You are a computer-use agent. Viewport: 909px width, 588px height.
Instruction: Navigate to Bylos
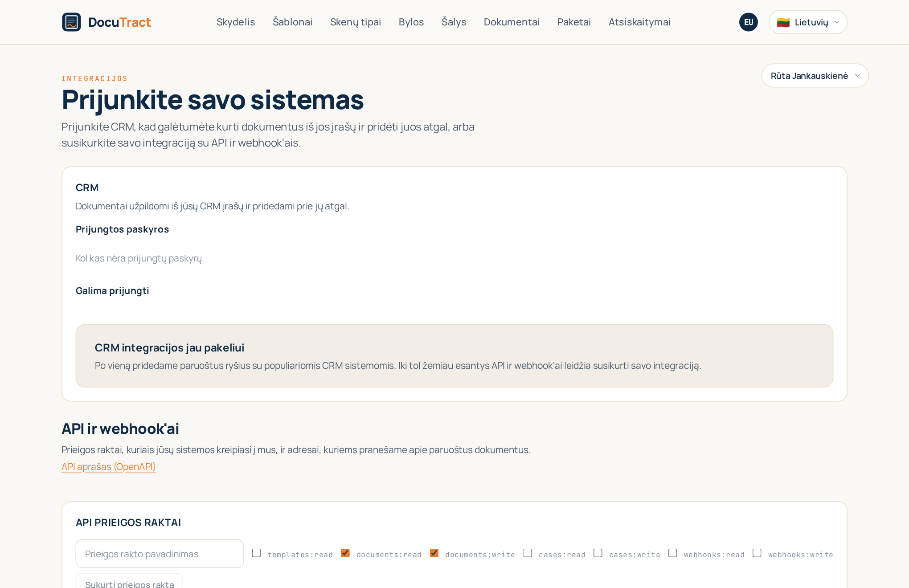(x=411, y=22)
